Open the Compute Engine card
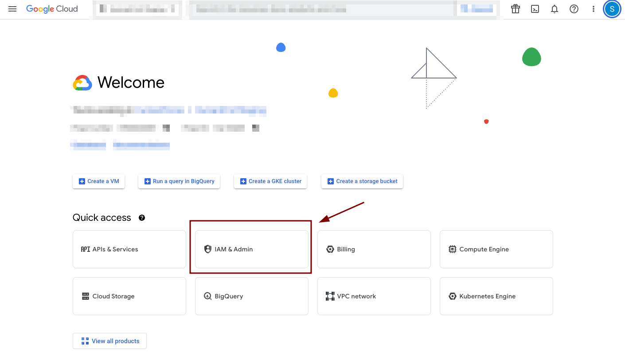The image size is (625, 364). [x=496, y=249]
